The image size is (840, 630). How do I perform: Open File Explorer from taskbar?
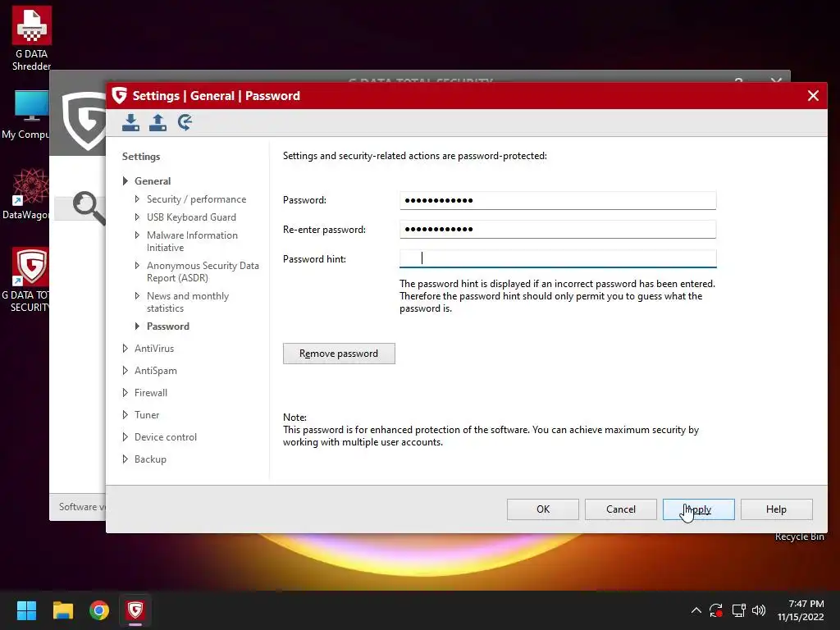pos(62,610)
